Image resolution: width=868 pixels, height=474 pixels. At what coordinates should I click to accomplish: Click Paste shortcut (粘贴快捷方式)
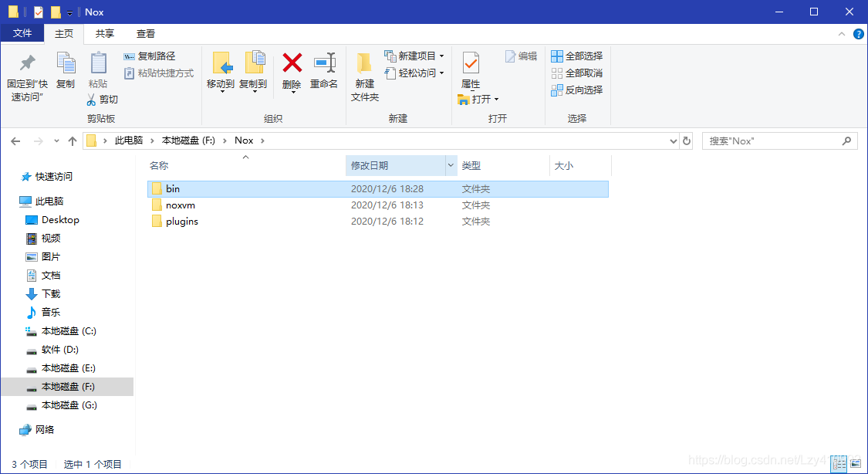[159, 73]
